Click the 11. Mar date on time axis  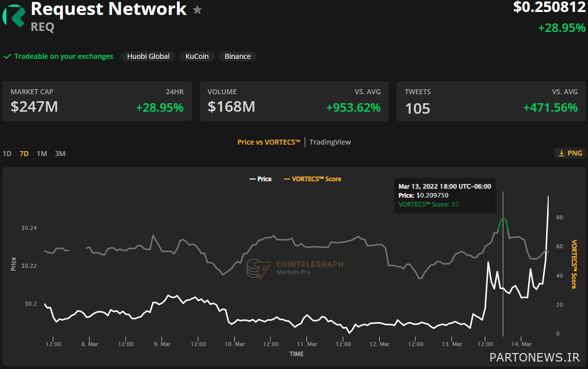(x=307, y=344)
